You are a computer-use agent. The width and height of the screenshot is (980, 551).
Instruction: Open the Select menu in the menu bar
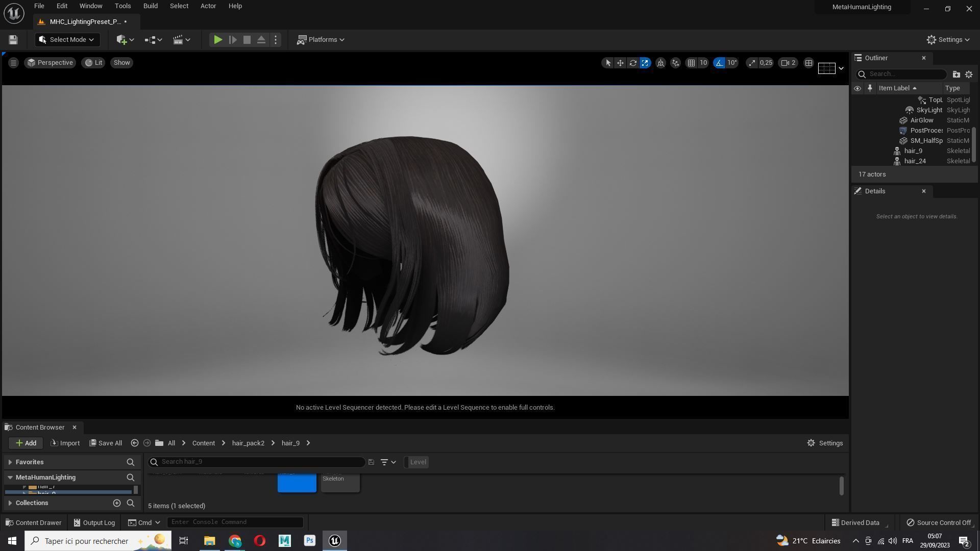tap(179, 6)
